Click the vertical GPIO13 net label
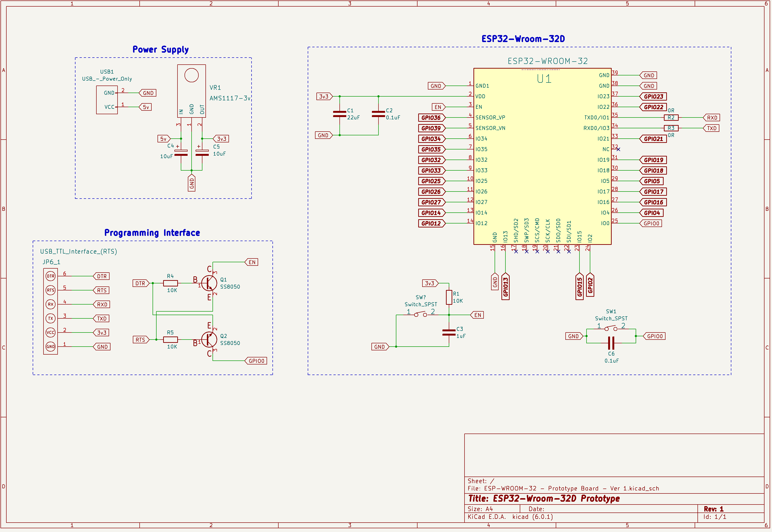772x532 pixels. (x=505, y=287)
